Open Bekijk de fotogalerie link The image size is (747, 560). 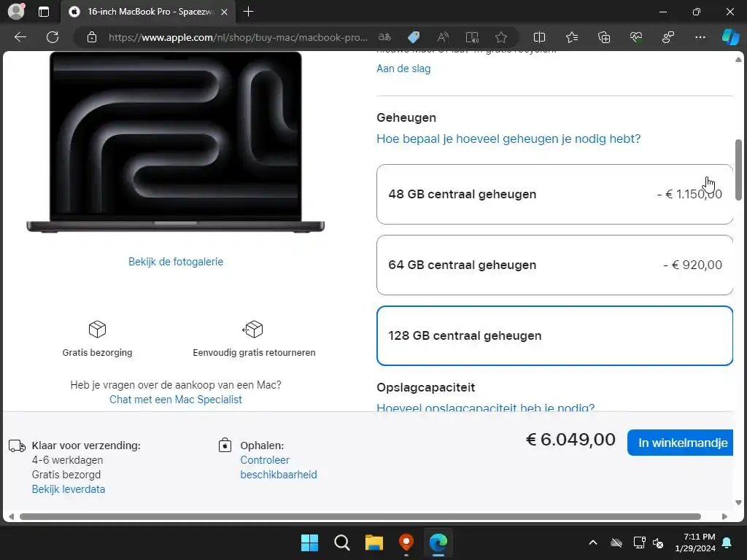tap(176, 262)
